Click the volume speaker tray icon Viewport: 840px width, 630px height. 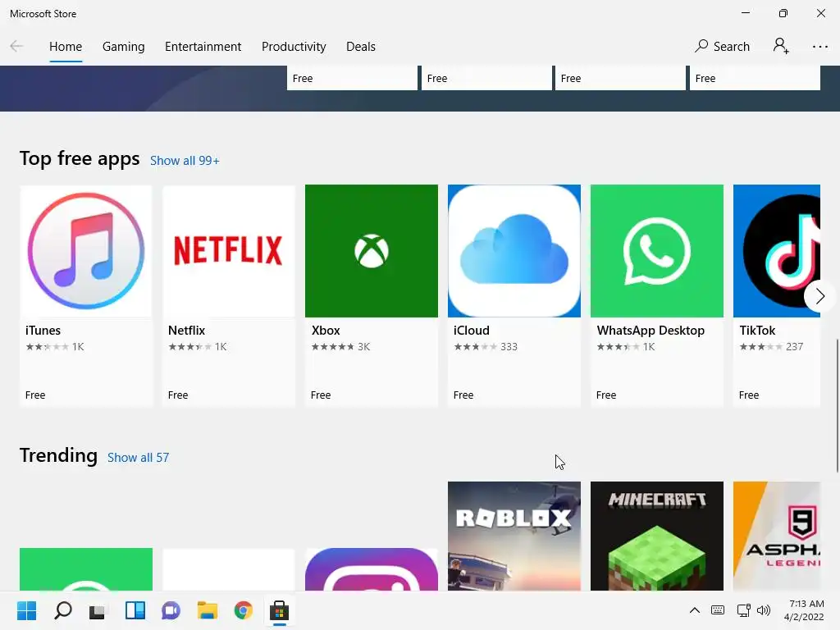(x=764, y=610)
